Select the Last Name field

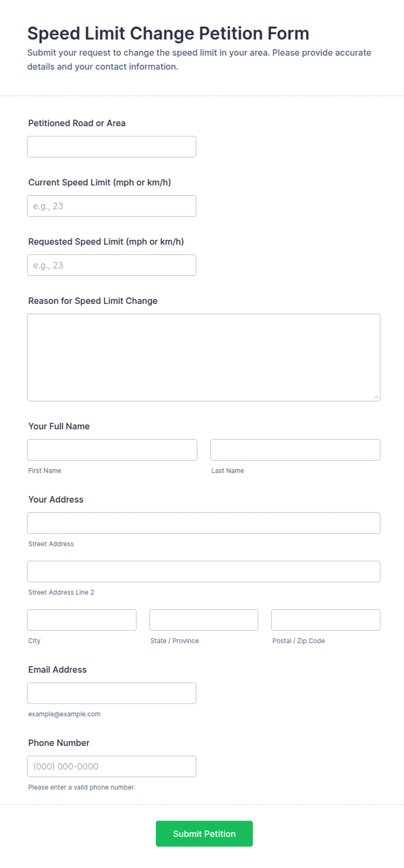(x=295, y=450)
